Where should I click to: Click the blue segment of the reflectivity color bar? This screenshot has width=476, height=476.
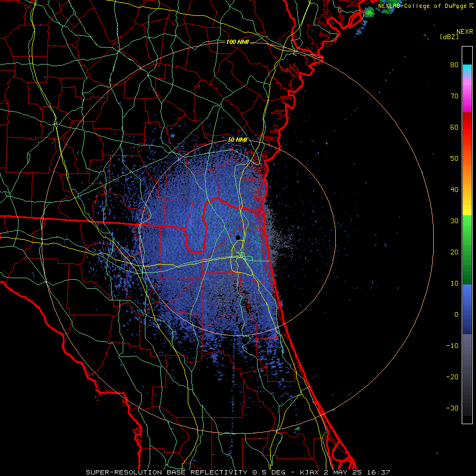click(467, 309)
